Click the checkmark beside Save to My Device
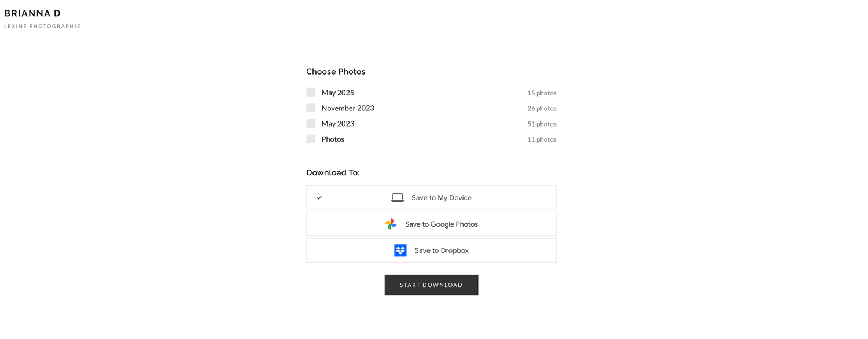The height and width of the screenshot is (339, 868). click(319, 197)
